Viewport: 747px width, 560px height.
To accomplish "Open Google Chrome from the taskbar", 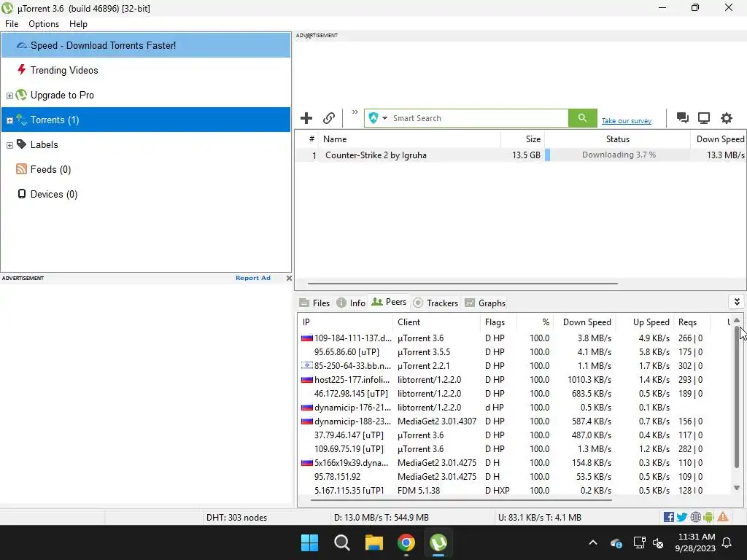I will 406,542.
